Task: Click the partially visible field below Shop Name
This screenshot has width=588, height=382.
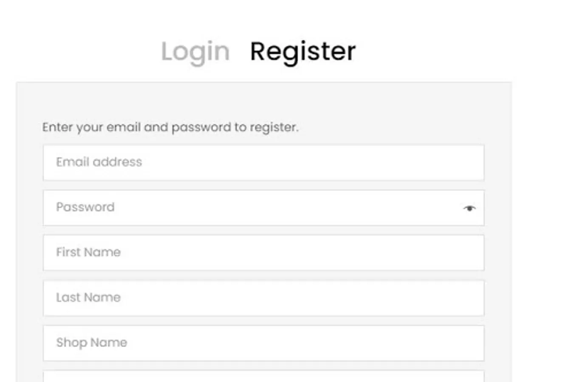Action: [263, 376]
